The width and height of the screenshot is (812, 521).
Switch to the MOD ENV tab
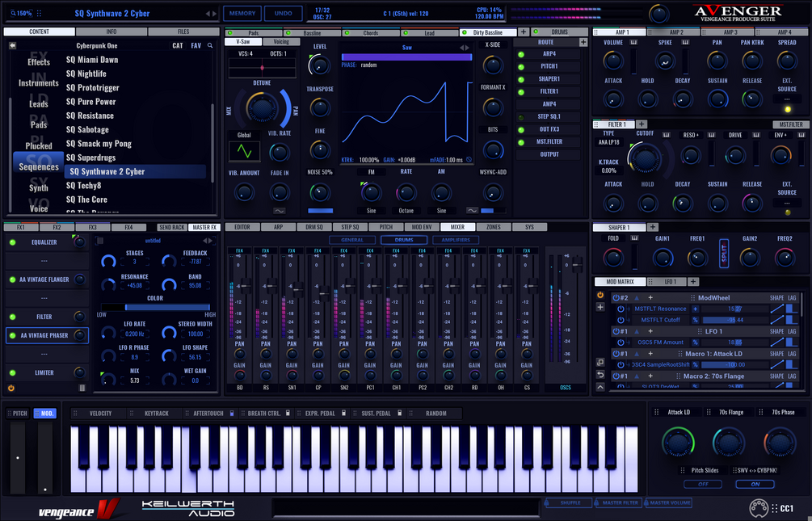422,227
